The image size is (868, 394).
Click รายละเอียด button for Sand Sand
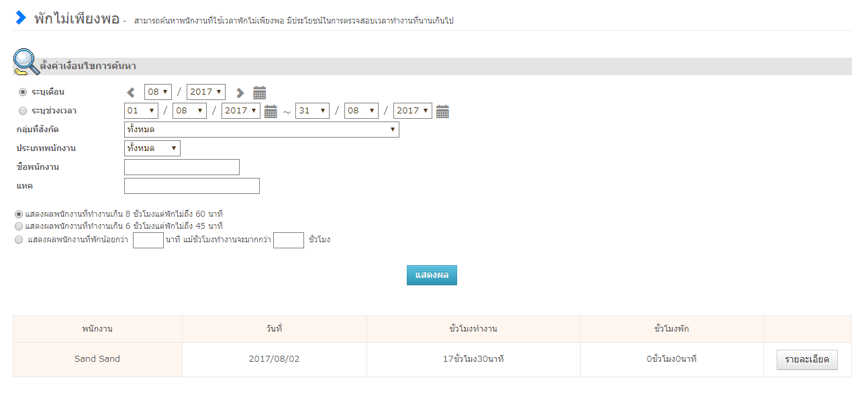(807, 360)
